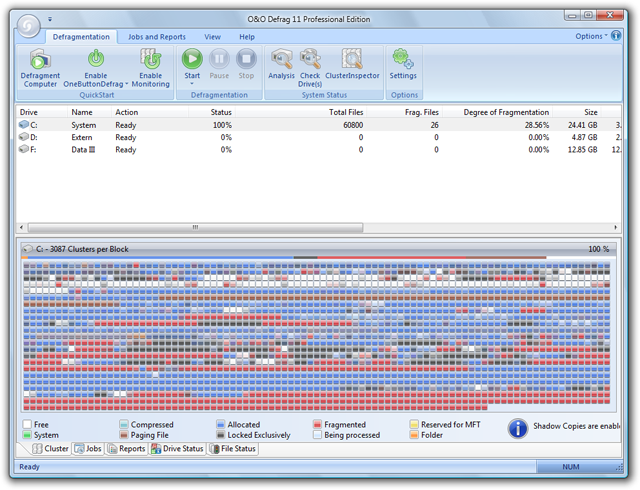Sort by the Size column header
Viewport: 640px width, 490px height.
coord(576,112)
